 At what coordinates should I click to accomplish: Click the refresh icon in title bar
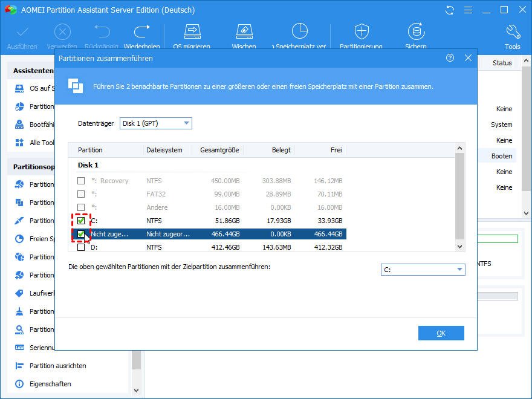(450, 10)
